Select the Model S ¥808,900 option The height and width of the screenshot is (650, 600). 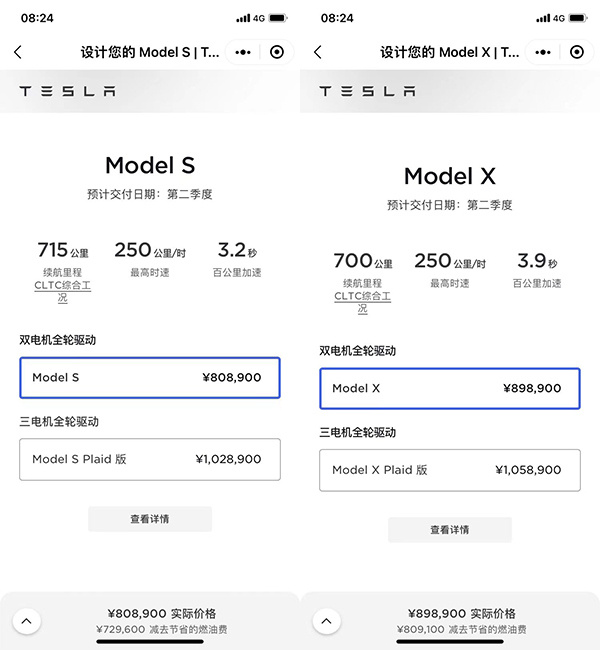point(150,378)
